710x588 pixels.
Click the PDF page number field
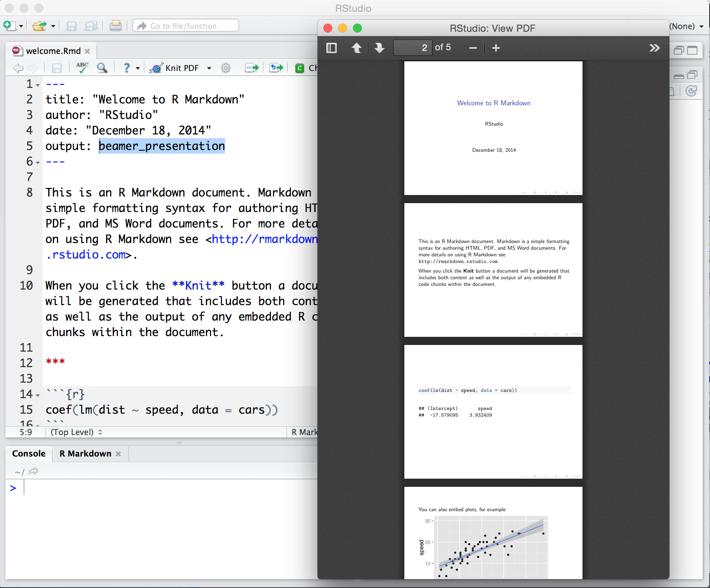tap(412, 48)
